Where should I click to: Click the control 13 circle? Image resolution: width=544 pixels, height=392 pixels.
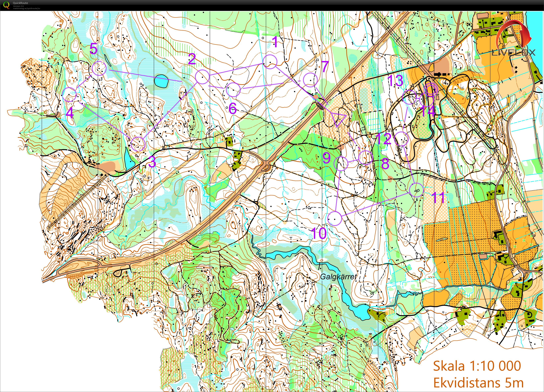(409, 97)
